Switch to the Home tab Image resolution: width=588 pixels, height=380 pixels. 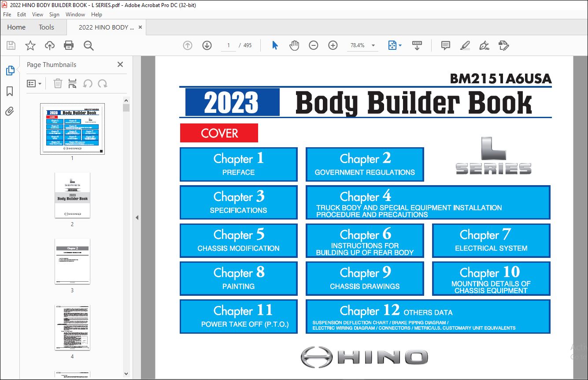(x=16, y=27)
